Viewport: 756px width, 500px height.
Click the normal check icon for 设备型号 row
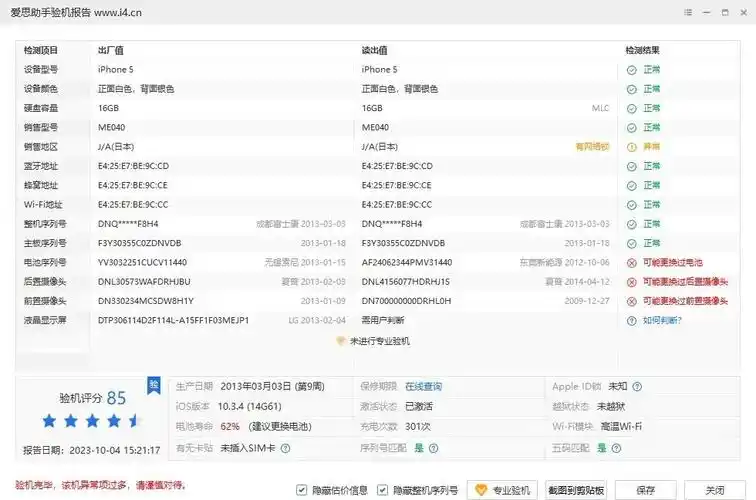(x=632, y=70)
